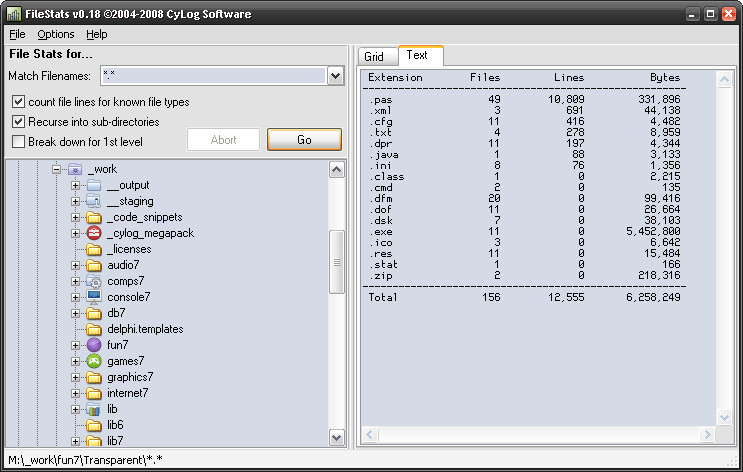
Task: Switch to the Grid tab
Action: point(378,57)
